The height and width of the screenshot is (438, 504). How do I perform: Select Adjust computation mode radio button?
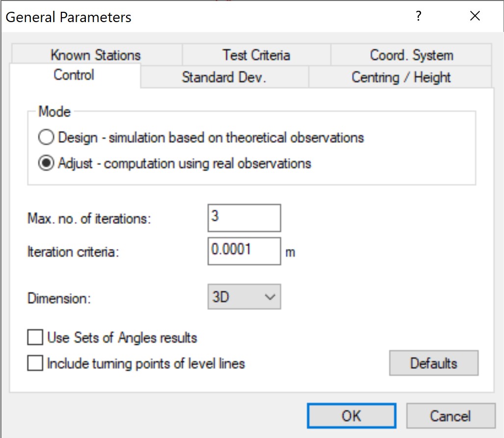click(x=46, y=163)
